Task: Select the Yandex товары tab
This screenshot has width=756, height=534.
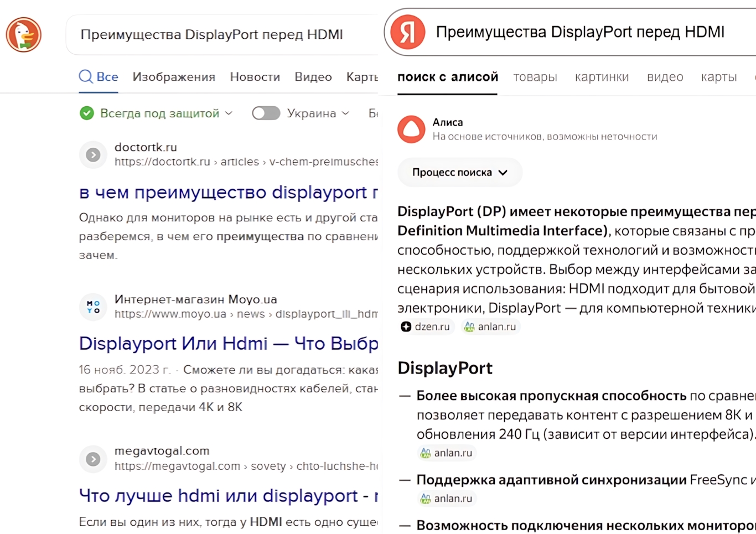Action: point(535,77)
